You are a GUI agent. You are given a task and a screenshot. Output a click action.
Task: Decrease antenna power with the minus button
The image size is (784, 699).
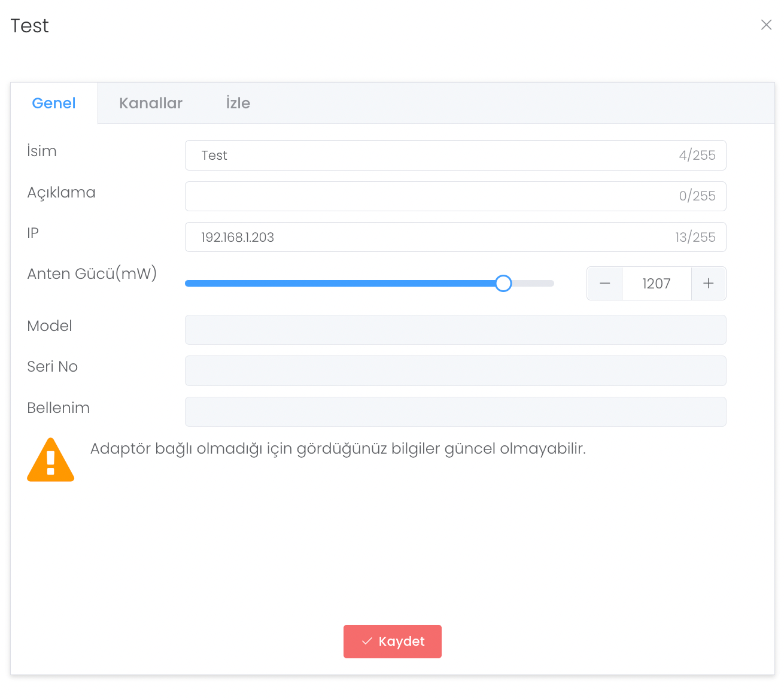(604, 284)
